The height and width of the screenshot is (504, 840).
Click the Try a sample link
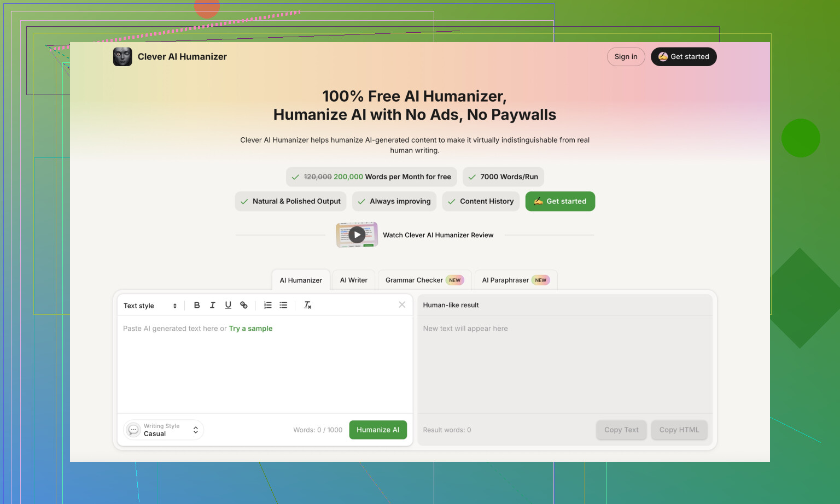click(250, 329)
